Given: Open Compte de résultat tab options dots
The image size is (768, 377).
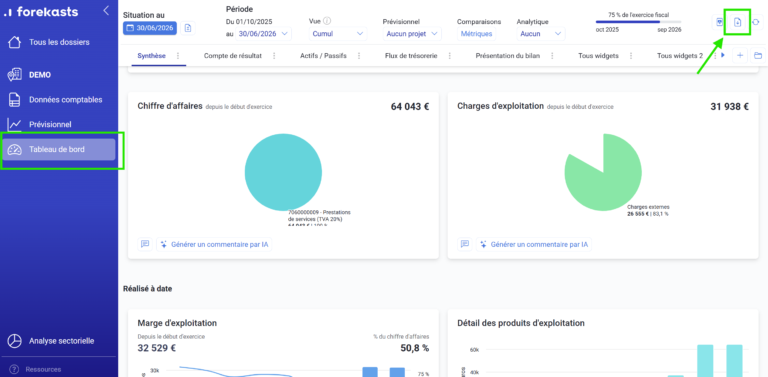Looking at the screenshot, I should [x=274, y=56].
